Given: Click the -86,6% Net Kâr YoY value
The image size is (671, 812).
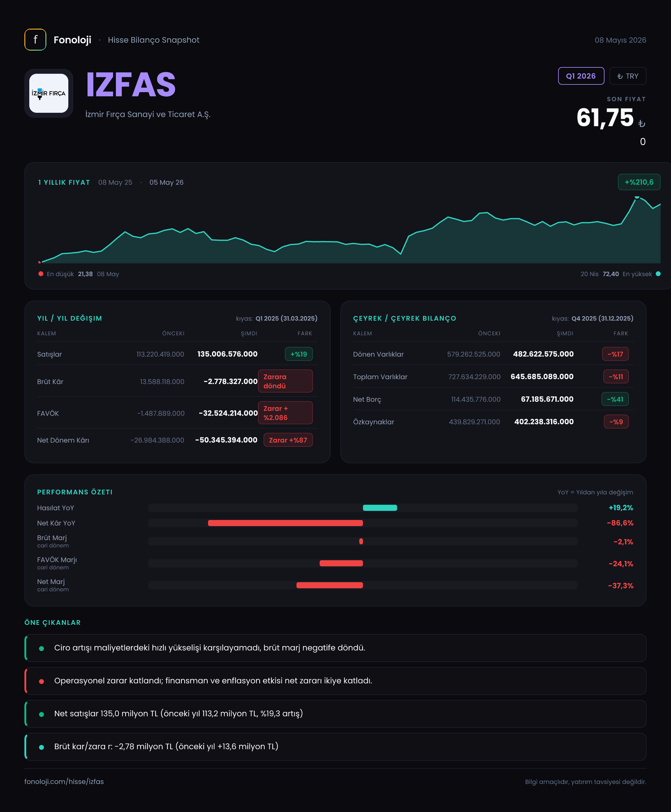Looking at the screenshot, I should point(620,523).
